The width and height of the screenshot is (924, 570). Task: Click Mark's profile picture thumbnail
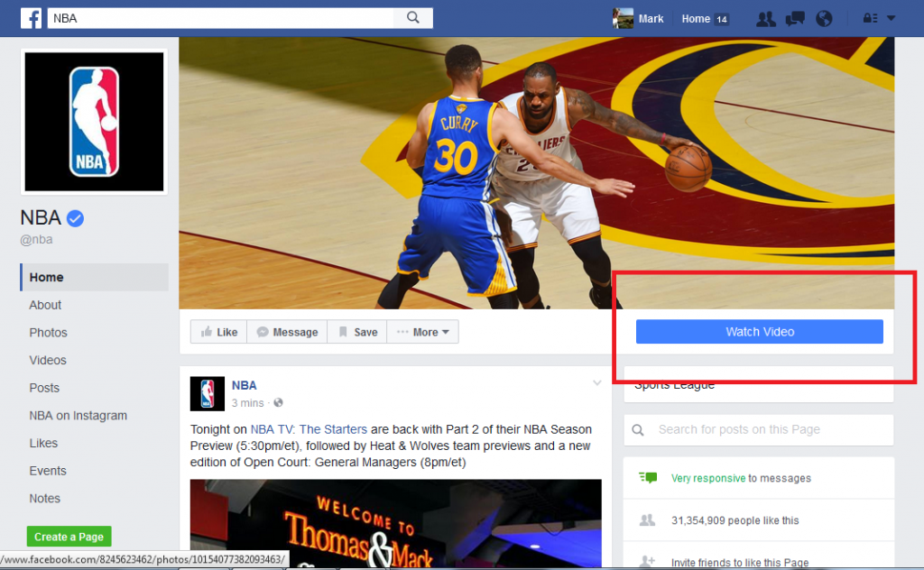623,18
